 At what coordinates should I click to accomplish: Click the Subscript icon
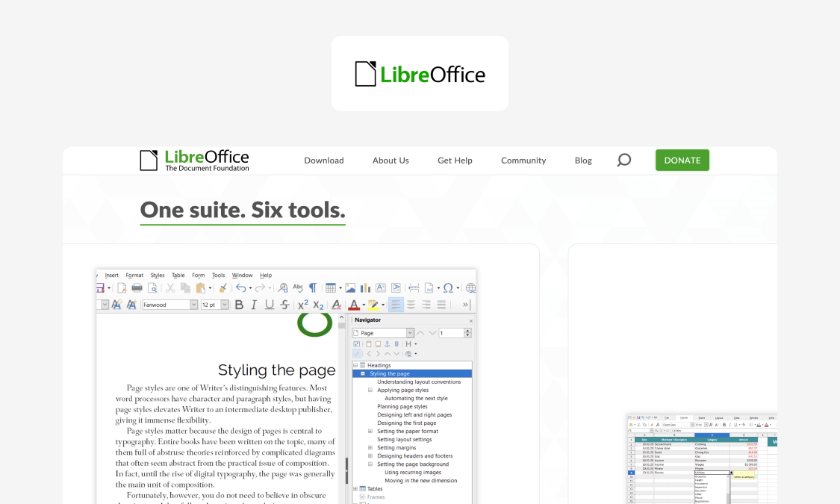pos(318,305)
